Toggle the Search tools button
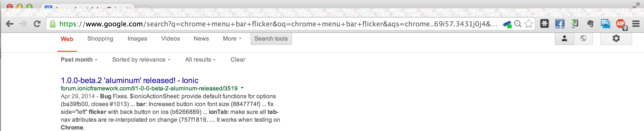The width and height of the screenshot is (644, 131). (x=271, y=39)
